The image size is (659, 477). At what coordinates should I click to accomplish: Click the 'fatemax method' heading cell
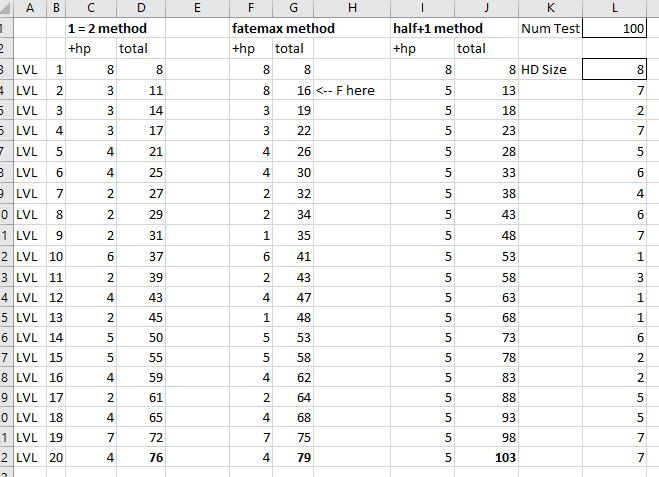coord(283,28)
